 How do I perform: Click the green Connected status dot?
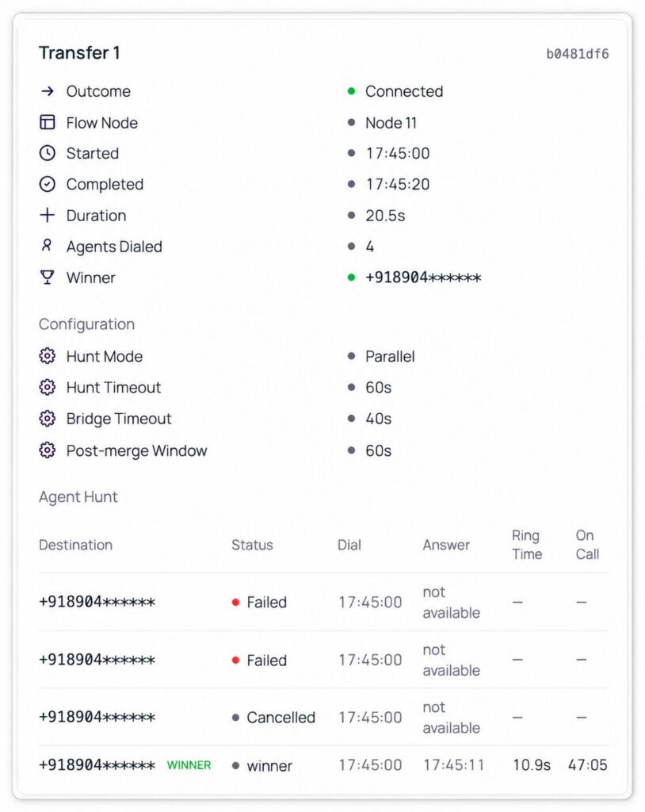pos(352,91)
